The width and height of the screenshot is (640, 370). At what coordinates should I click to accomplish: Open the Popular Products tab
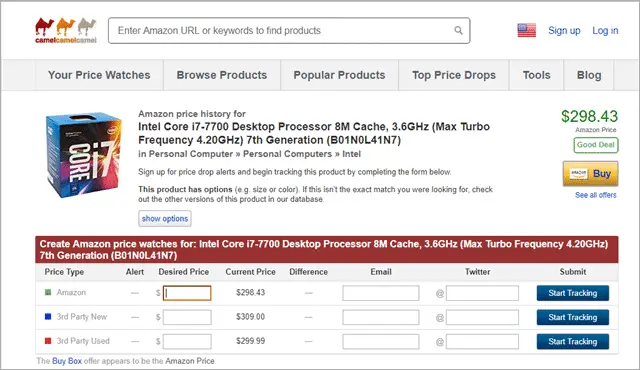tap(339, 75)
